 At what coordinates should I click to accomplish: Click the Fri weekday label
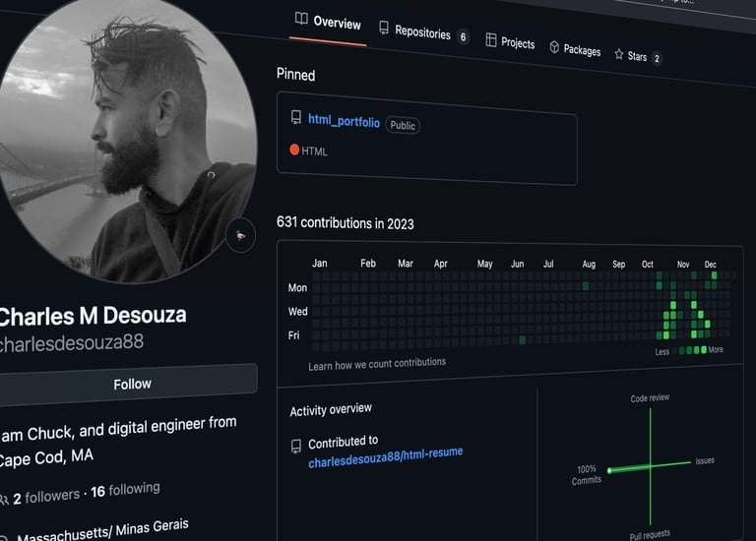[293, 335]
